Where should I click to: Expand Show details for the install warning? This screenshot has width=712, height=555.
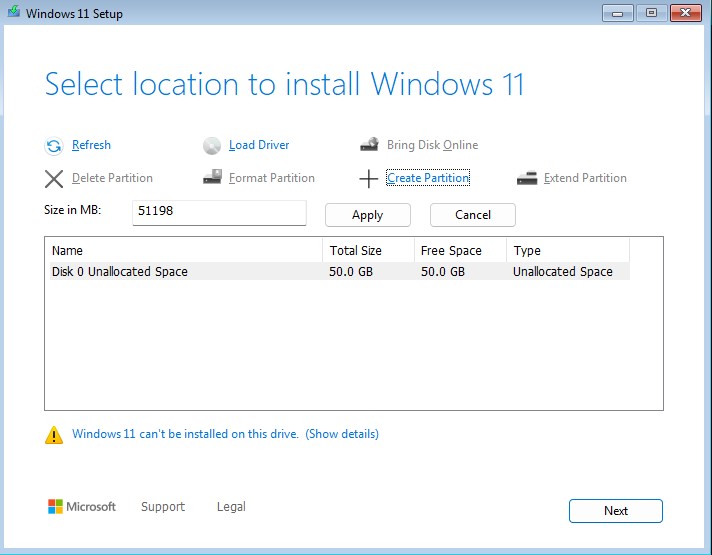342,434
